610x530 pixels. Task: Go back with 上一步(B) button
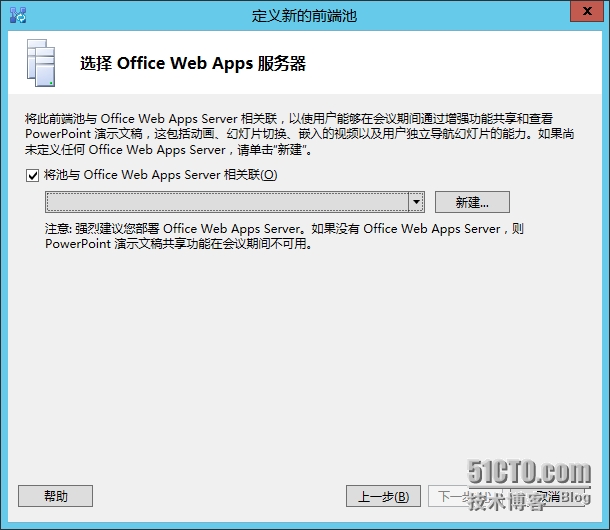(383, 496)
